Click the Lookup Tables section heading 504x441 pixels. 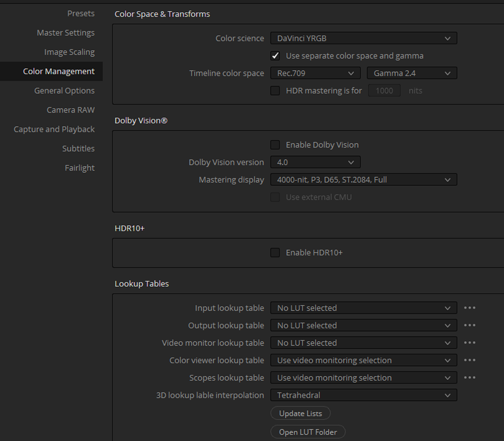pyautogui.click(x=142, y=284)
